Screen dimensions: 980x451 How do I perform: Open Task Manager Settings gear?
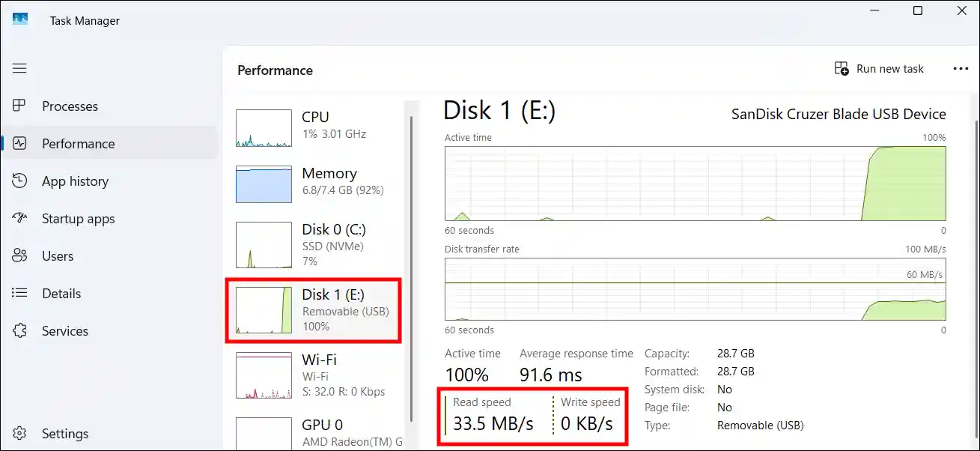coord(19,433)
